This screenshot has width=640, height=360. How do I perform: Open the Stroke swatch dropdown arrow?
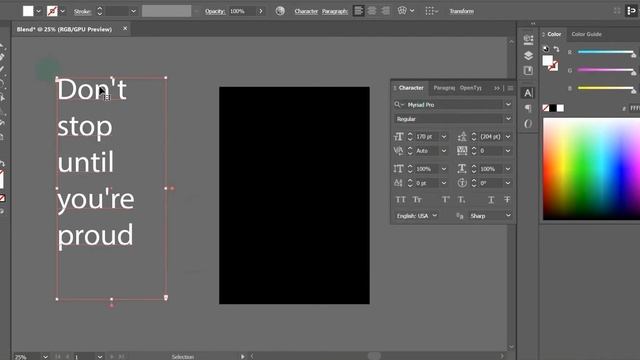pyautogui.click(x=62, y=11)
